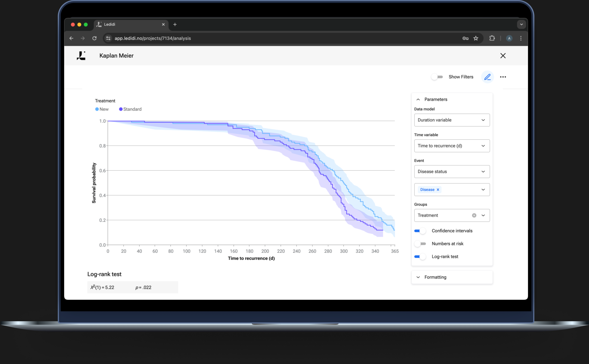Switch off the Log-rank test toggle

pos(420,257)
